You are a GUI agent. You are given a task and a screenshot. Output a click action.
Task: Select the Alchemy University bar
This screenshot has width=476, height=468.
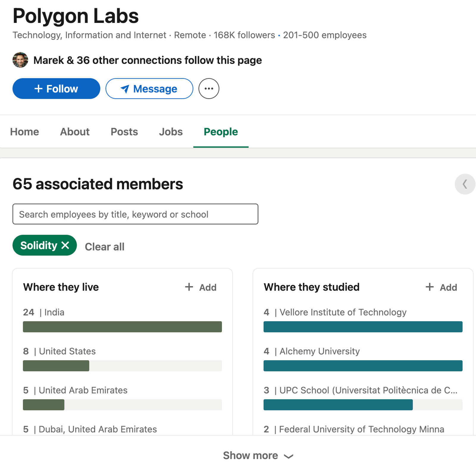(363, 366)
